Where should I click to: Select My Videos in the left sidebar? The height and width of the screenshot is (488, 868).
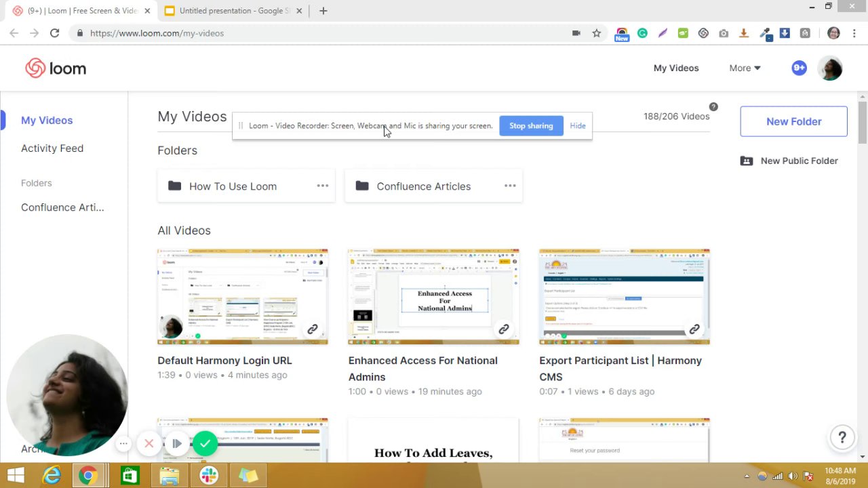tap(47, 120)
